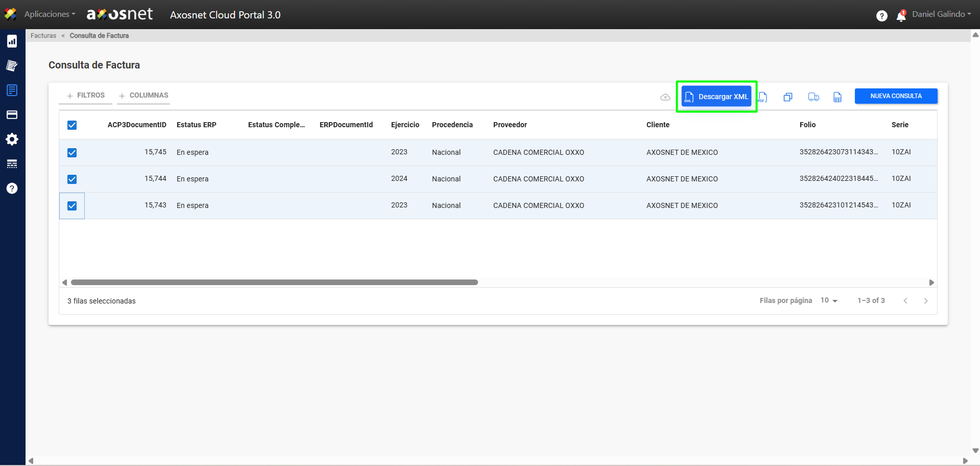
Task: Click the folio 352826423073114343 cell
Action: pyautogui.click(x=839, y=152)
